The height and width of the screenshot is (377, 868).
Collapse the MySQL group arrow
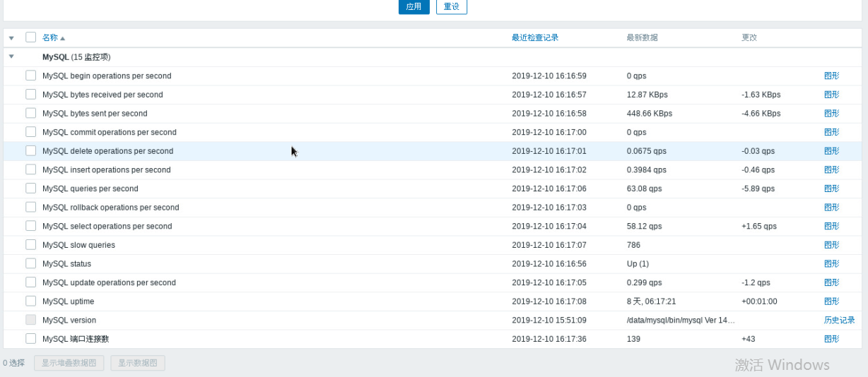11,56
